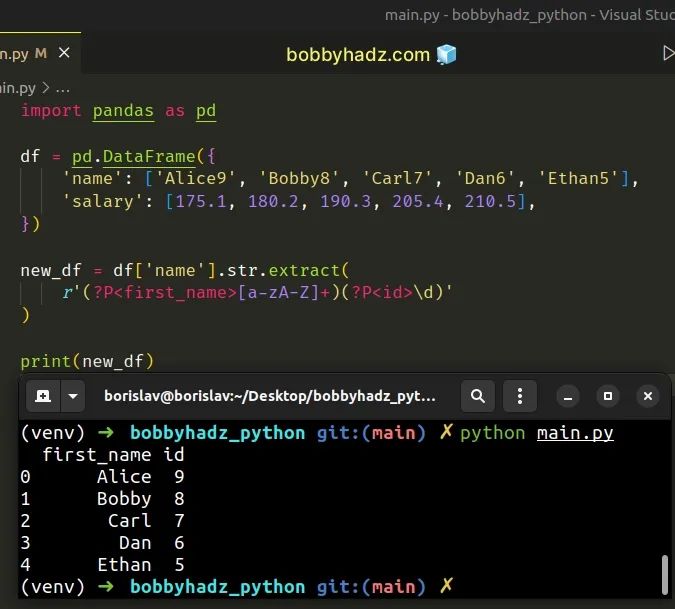
Task: Click the string 'Ethan5' in code
Action: [x=578, y=178]
